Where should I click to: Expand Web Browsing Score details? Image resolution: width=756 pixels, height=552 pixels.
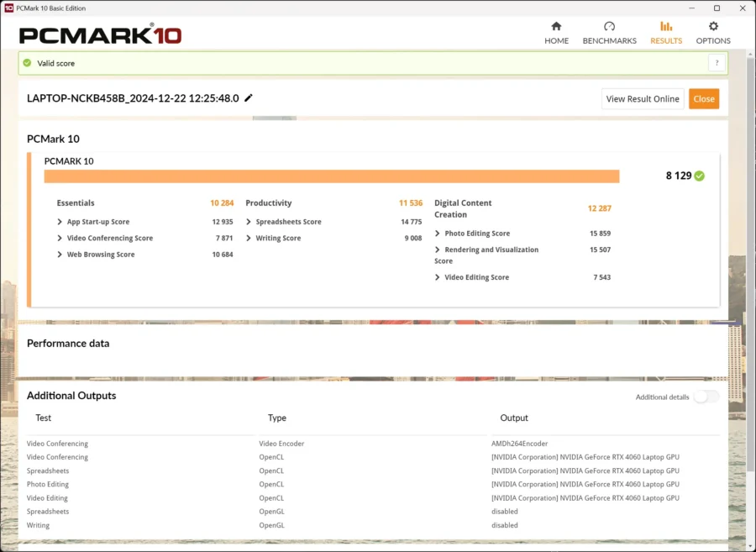click(x=60, y=255)
